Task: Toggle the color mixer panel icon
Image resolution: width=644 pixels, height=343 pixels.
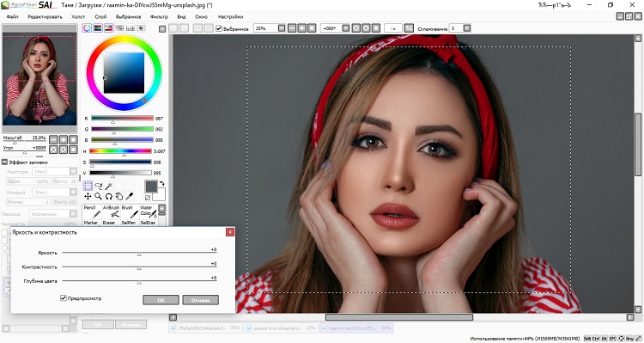Action: [x=119, y=28]
